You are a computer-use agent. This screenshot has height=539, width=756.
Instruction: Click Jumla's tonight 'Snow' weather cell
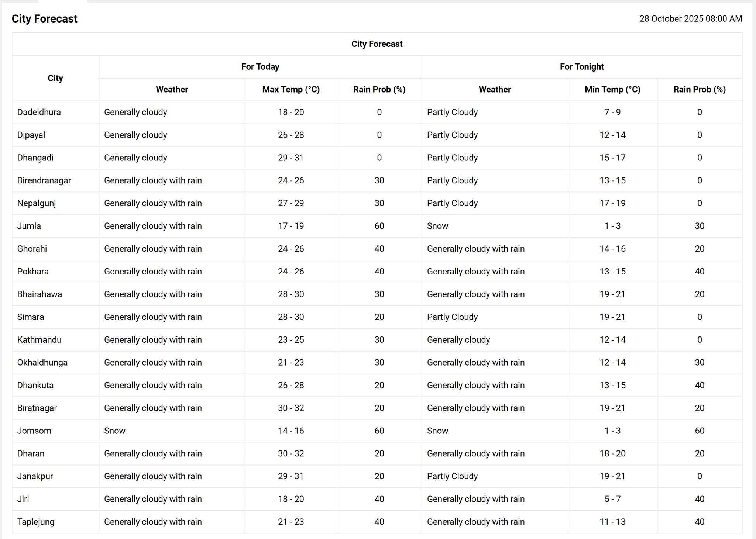pos(438,226)
